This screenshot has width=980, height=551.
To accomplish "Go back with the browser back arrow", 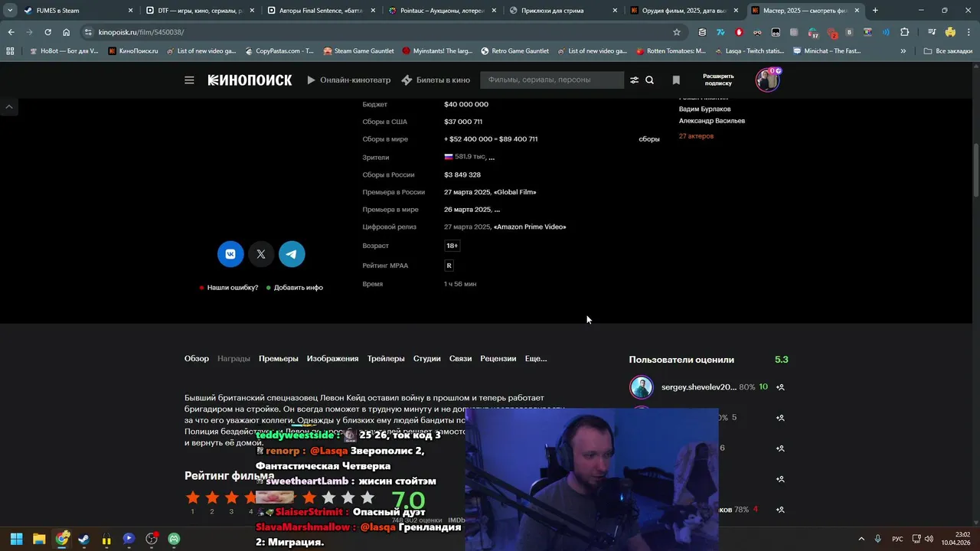I will pyautogui.click(x=11, y=32).
